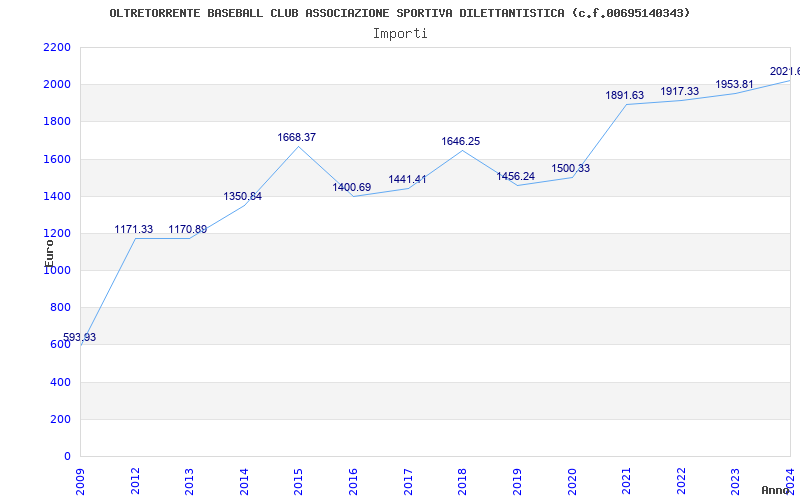Click the 2014 x-axis label
800x500 pixels.
point(244,482)
